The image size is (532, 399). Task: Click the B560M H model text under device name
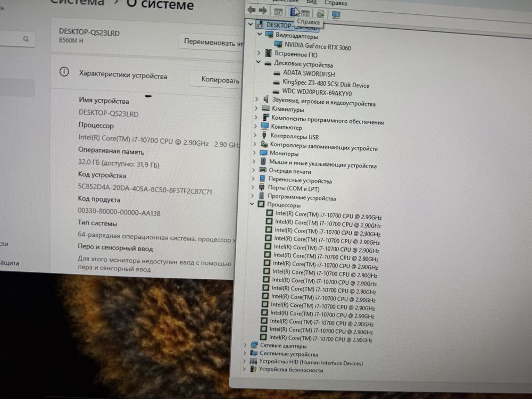click(x=71, y=40)
